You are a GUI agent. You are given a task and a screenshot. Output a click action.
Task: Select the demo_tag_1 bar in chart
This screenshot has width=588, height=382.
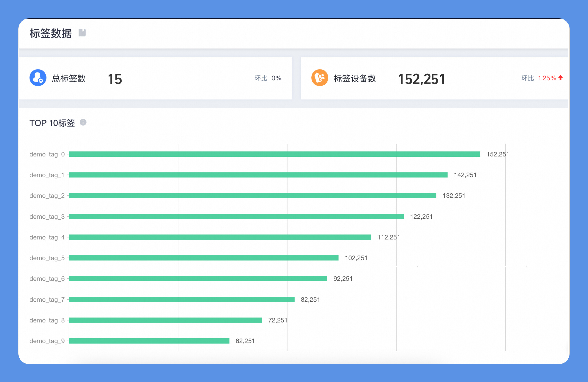click(x=258, y=175)
